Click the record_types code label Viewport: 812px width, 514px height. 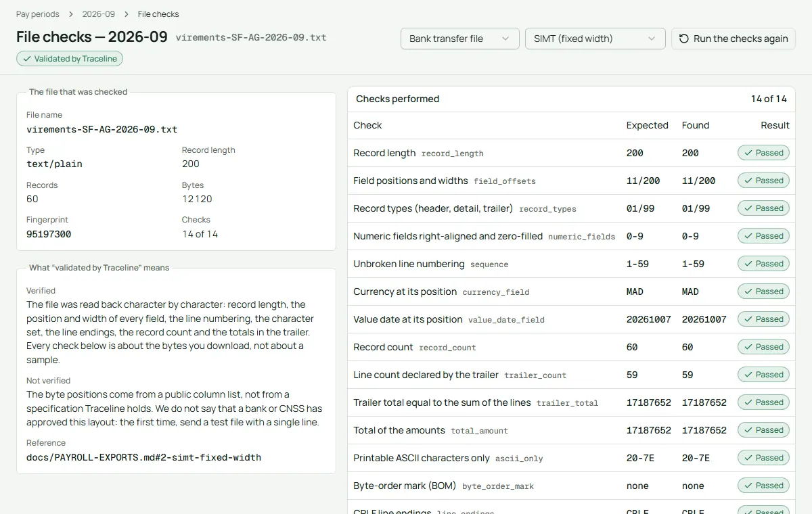pyautogui.click(x=547, y=209)
